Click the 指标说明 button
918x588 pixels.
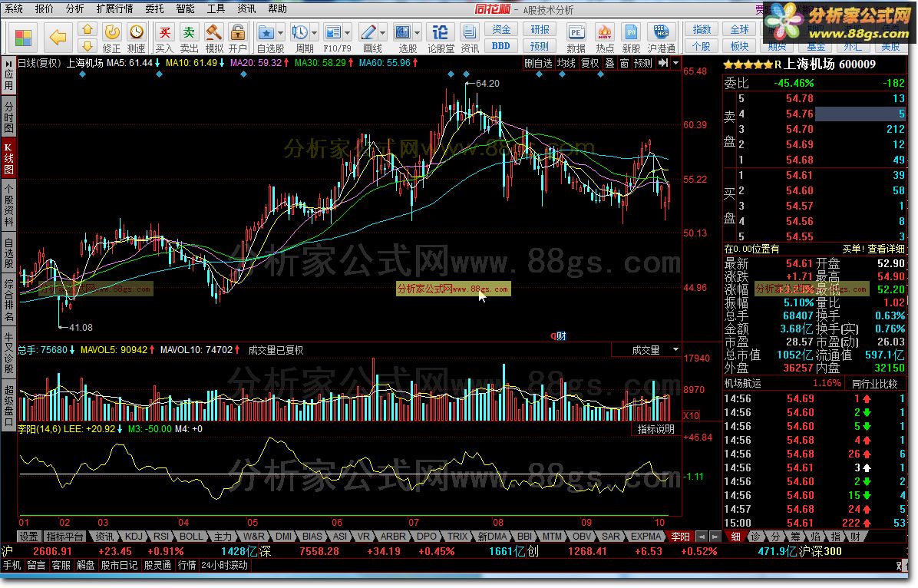coord(655,429)
